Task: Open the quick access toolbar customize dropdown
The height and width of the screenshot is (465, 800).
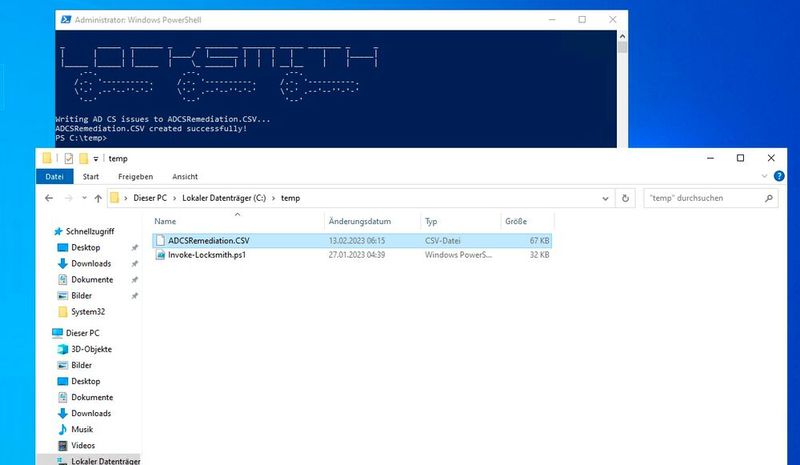Action: [x=95, y=159]
